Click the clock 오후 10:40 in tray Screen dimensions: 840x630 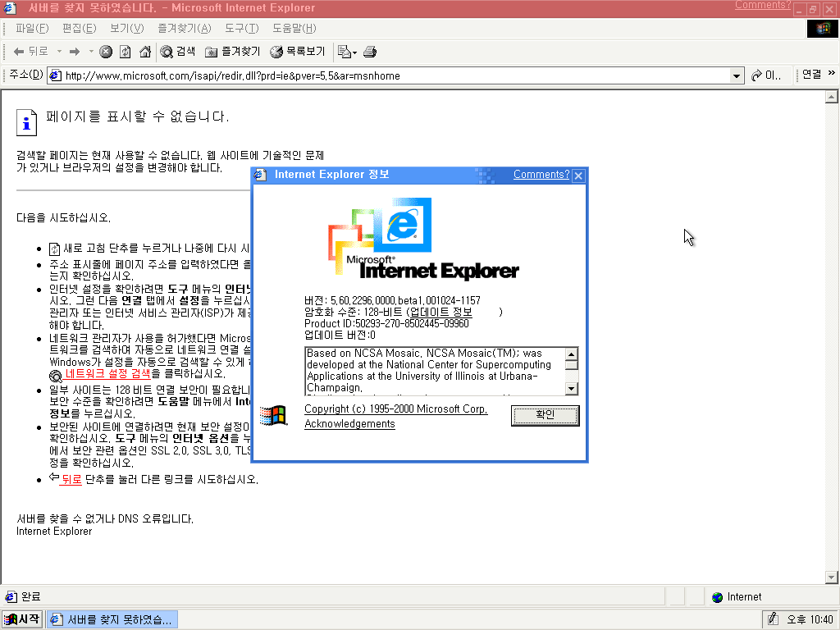point(810,620)
